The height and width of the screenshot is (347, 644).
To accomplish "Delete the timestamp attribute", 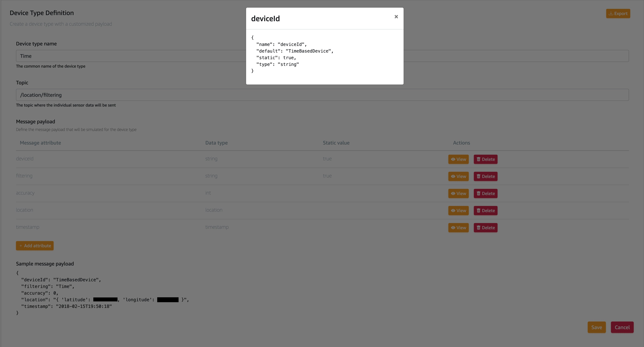I will tap(486, 227).
